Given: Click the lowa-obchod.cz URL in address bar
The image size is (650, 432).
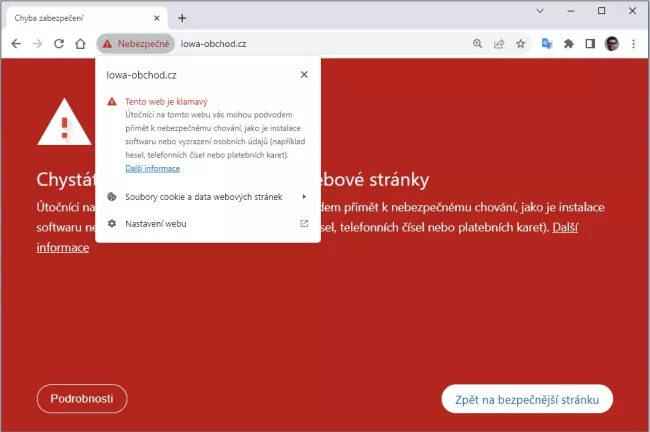Looking at the screenshot, I should coord(213,44).
